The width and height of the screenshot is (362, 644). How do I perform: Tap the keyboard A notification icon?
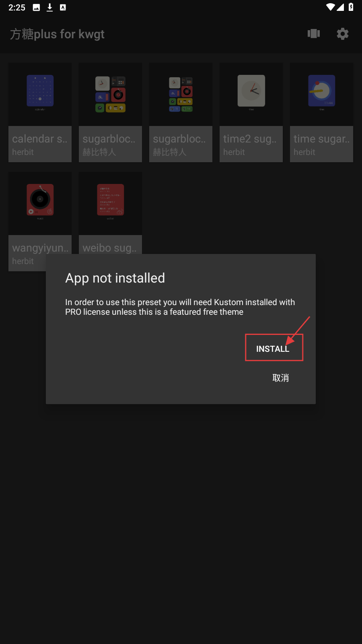63,7
